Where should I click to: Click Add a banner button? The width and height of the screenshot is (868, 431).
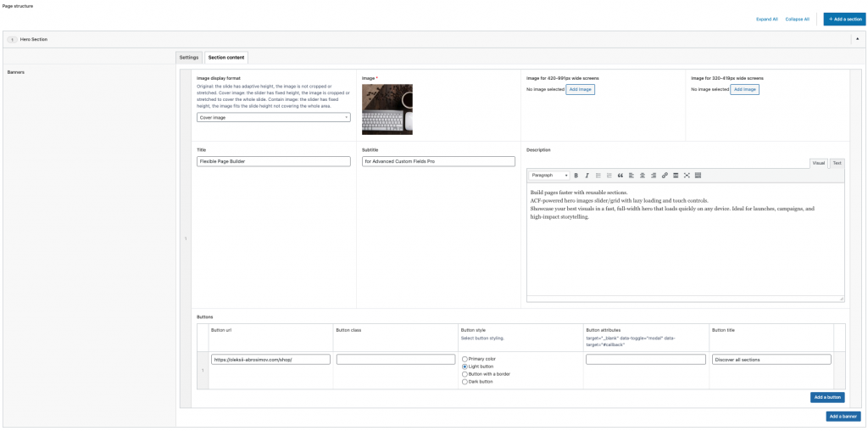point(842,417)
